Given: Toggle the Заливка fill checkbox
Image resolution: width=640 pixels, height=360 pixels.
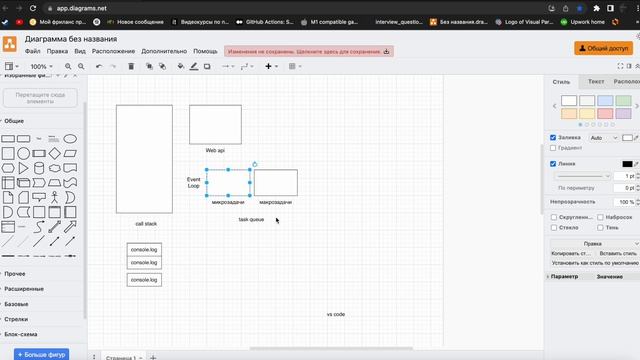Looking at the screenshot, I should pos(553,138).
